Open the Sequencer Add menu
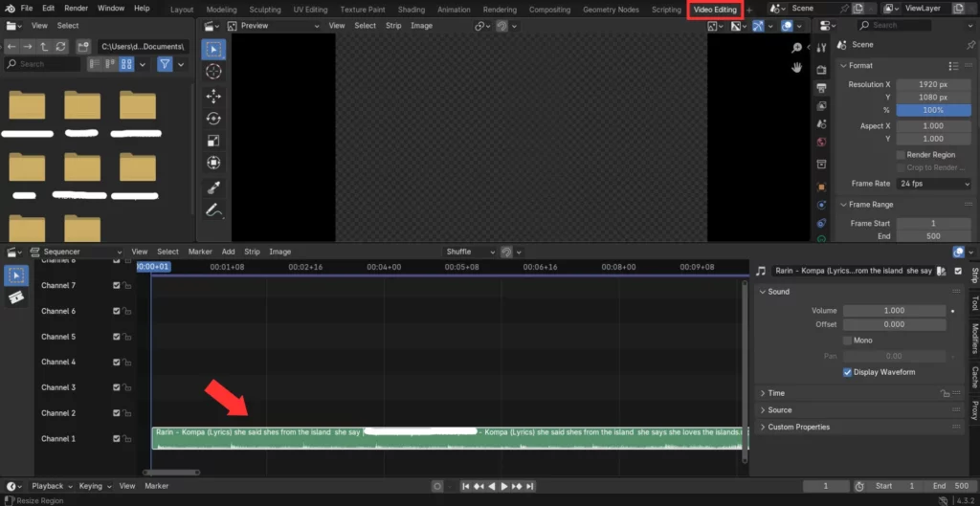This screenshot has height=506, width=980. [228, 252]
